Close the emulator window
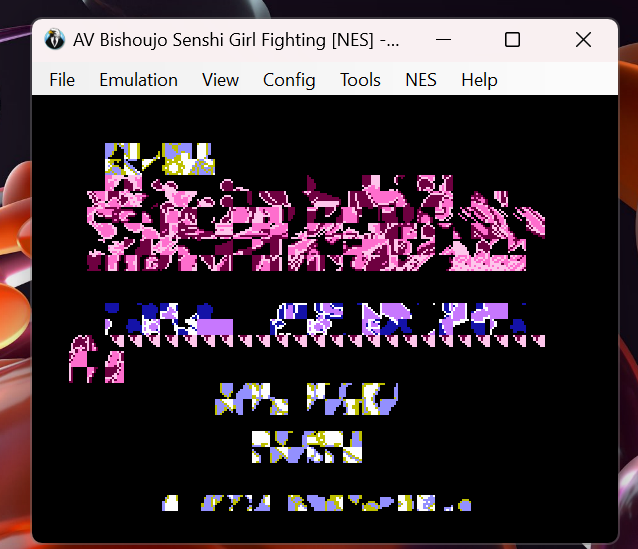The image size is (638, 549). (583, 40)
